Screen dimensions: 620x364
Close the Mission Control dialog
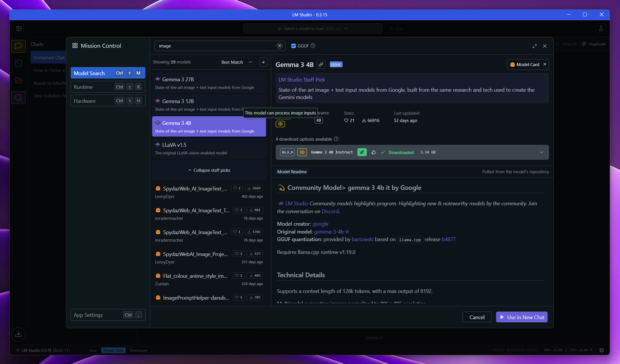click(x=545, y=46)
